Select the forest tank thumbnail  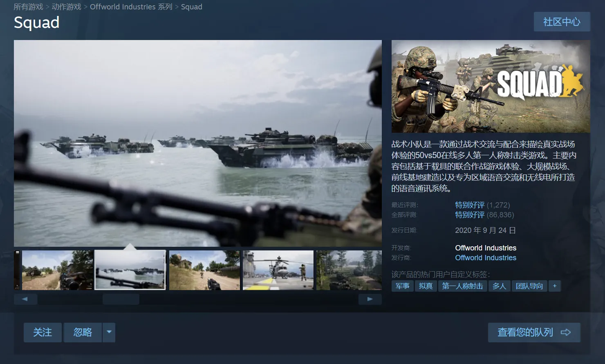click(349, 270)
